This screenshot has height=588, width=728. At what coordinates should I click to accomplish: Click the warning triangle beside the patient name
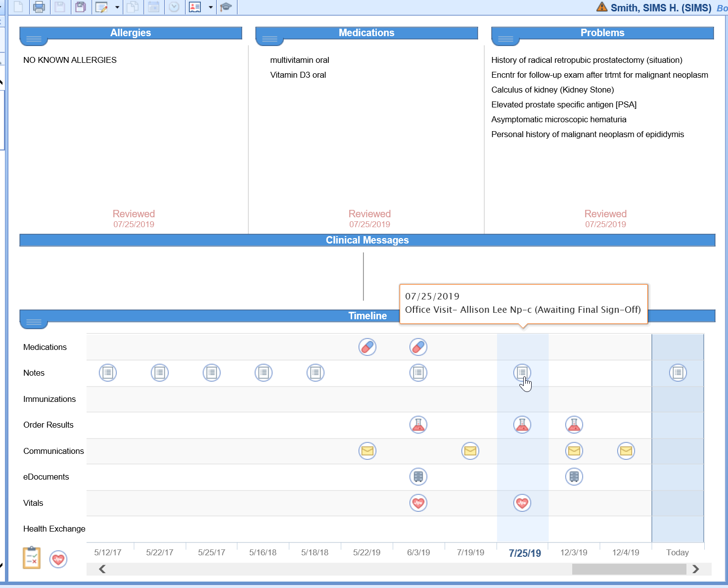(602, 7)
